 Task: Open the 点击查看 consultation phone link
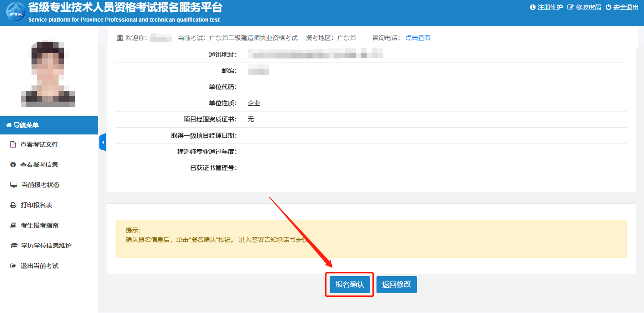(x=418, y=38)
